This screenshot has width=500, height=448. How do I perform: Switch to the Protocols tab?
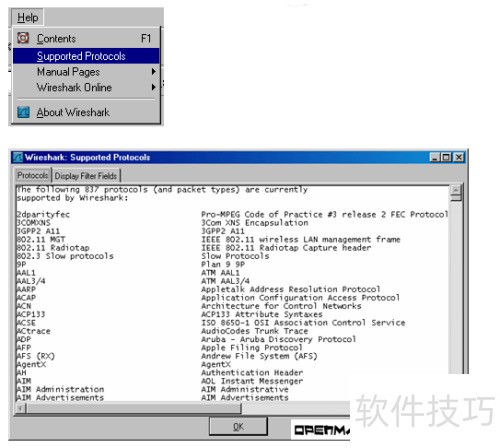pos(33,175)
